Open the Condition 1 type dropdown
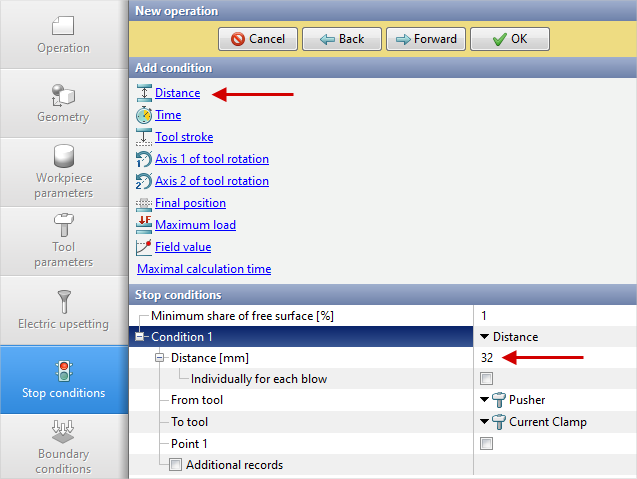Viewport: 637px width, 479px height. click(x=485, y=337)
